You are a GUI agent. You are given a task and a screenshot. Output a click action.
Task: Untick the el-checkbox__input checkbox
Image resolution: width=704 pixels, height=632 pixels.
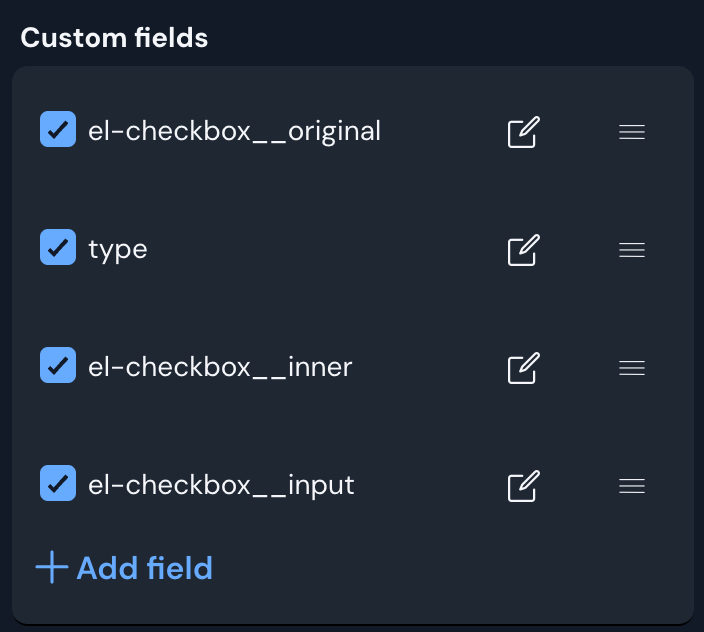(x=58, y=483)
